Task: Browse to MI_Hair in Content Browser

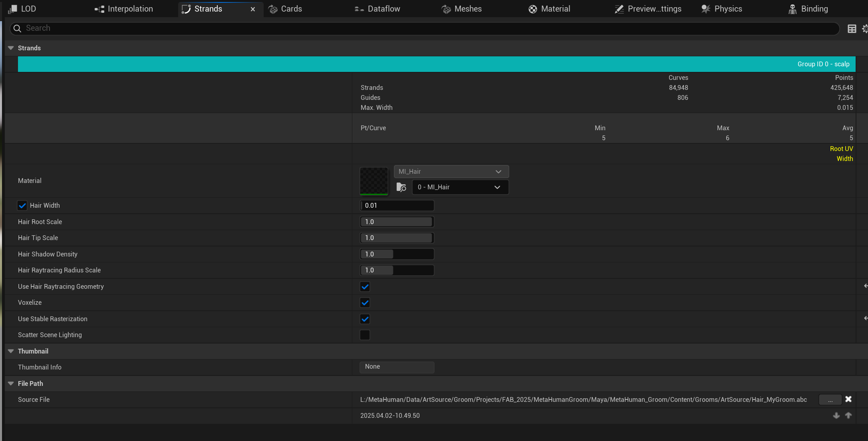Action: tap(401, 187)
